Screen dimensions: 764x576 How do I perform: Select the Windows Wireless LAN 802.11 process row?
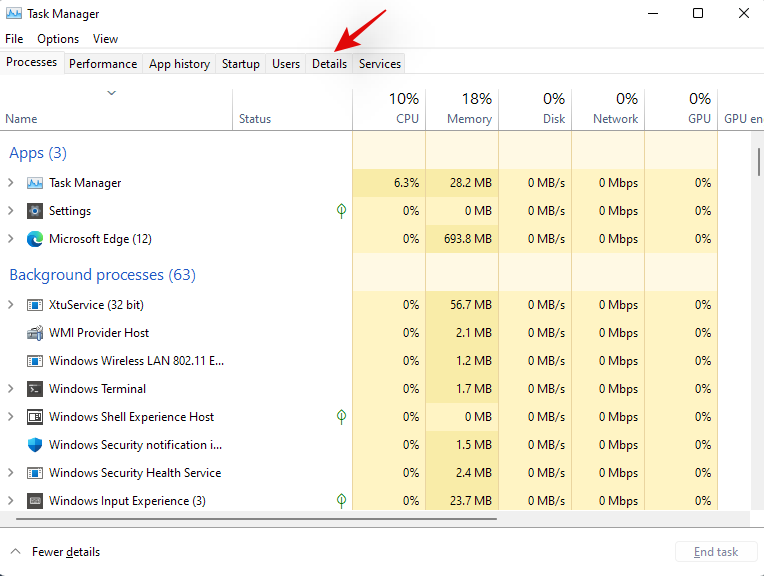click(135, 361)
